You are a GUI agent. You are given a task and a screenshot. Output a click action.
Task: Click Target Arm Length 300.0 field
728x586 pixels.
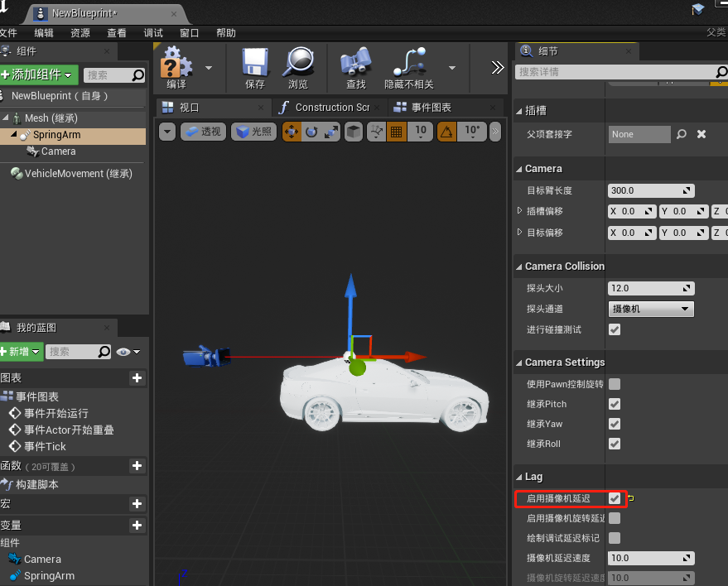[651, 190]
